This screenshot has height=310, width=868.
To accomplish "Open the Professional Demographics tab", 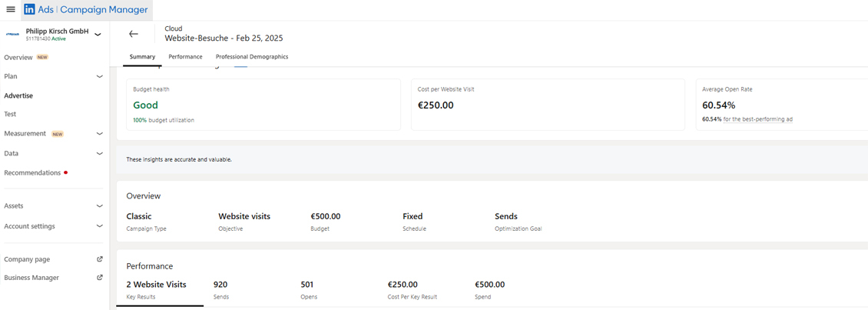I will point(252,57).
